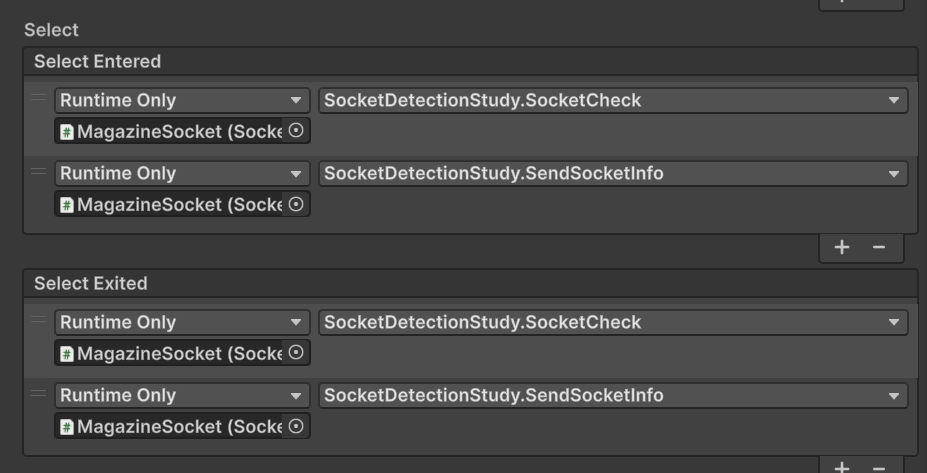The width and height of the screenshot is (927, 473).
Task: Open Runtime Only dropdown in first Select Entered row
Action: tap(182, 100)
